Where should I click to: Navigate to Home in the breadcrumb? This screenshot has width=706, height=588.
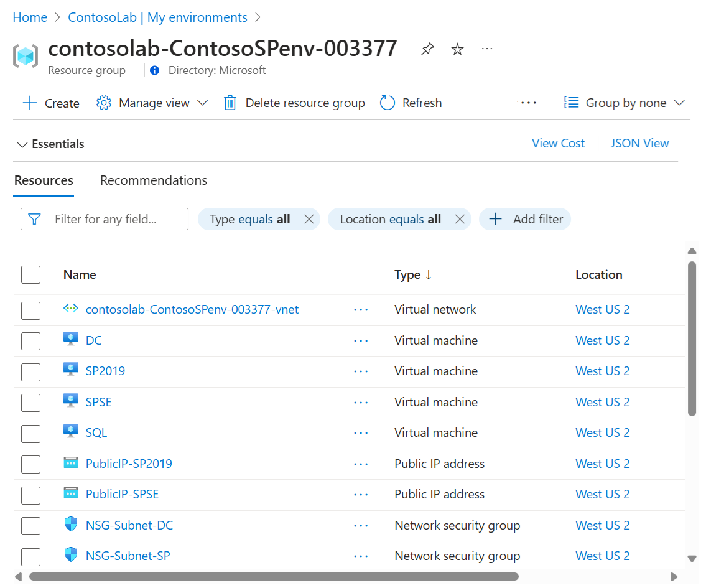point(30,17)
